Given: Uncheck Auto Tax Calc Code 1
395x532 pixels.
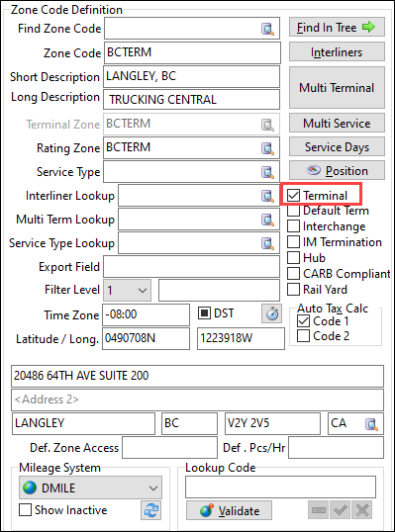Looking at the screenshot, I should pyautogui.click(x=303, y=321).
